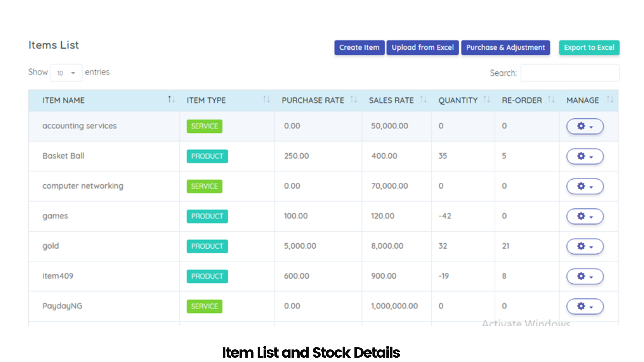The width and height of the screenshot is (644, 362).
Task: Open gear menu for PaydayNG row
Action: (x=585, y=306)
